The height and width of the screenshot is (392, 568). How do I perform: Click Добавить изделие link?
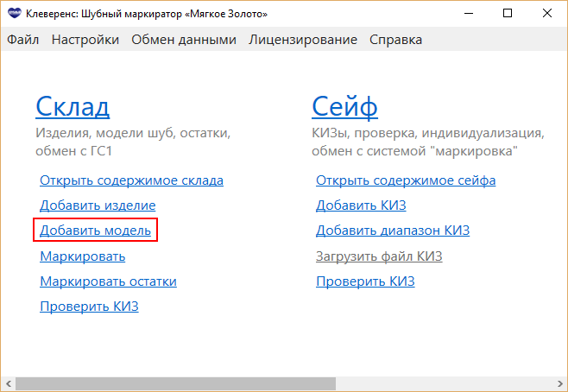[98, 205]
